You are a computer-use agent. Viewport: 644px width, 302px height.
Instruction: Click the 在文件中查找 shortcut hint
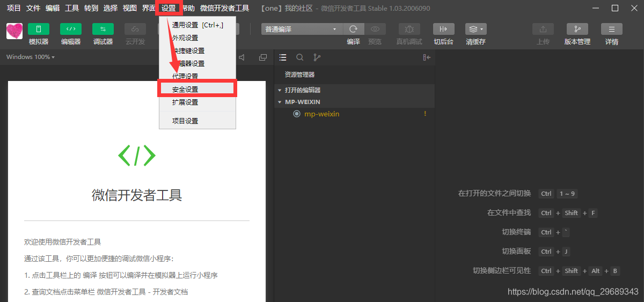[509, 213]
